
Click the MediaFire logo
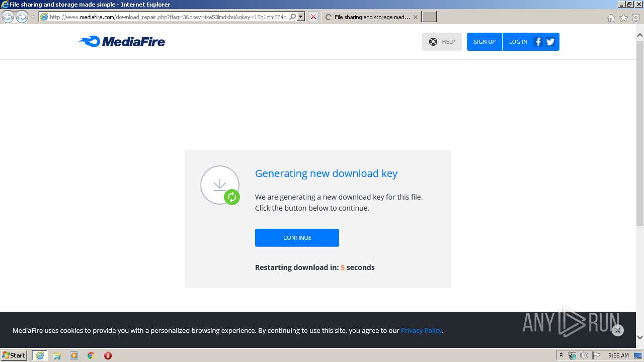(x=122, y=42)
